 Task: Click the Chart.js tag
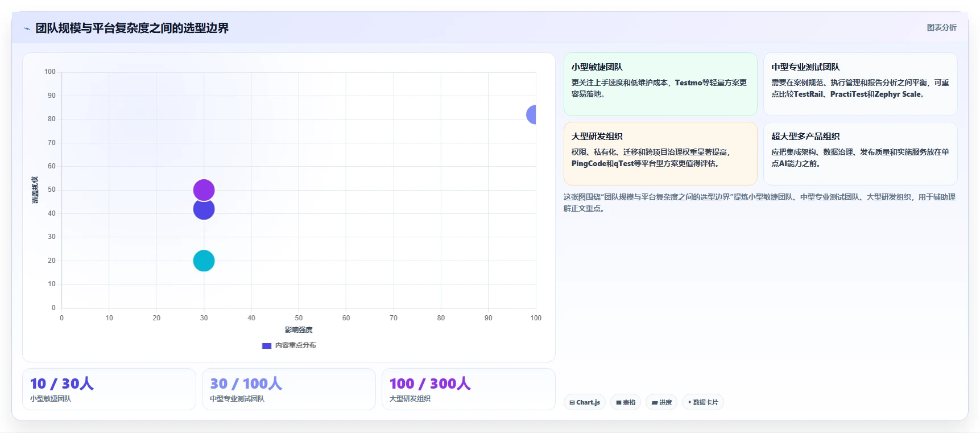pyautogui.click(x=585, y=402)
